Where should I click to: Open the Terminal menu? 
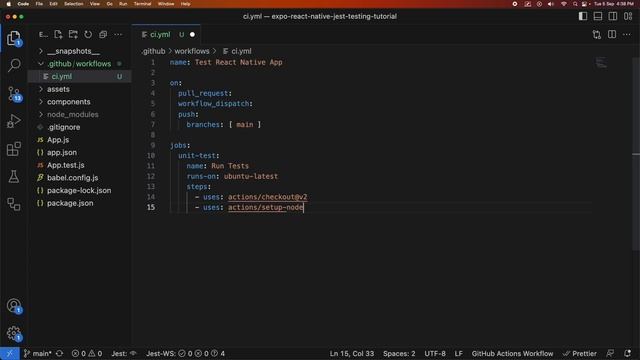point(142,4)
